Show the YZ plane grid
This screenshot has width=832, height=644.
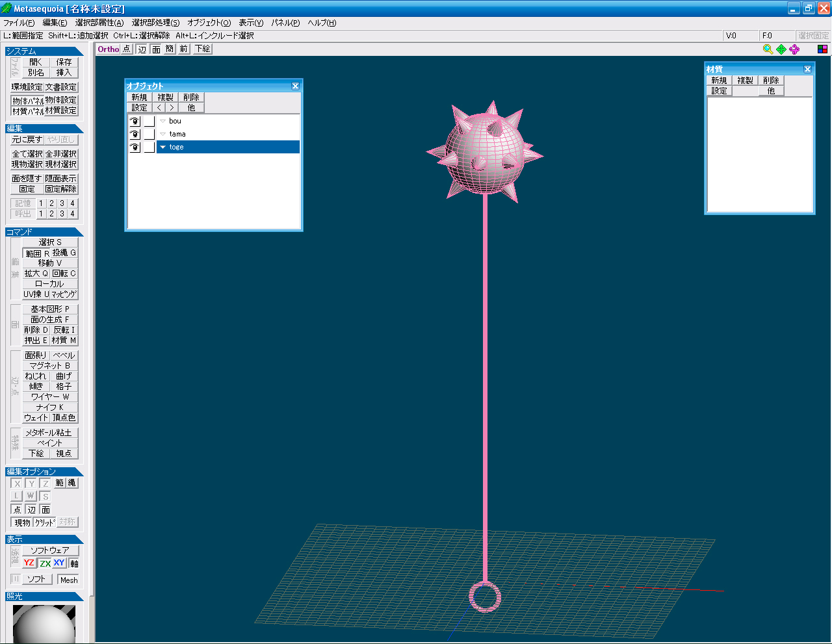coord(29,563)
